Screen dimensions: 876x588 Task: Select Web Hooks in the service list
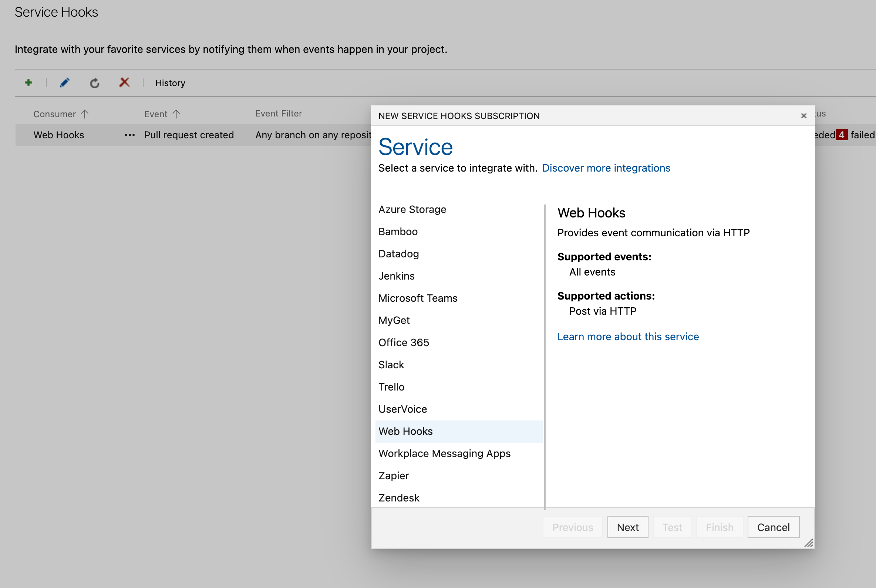459,431
